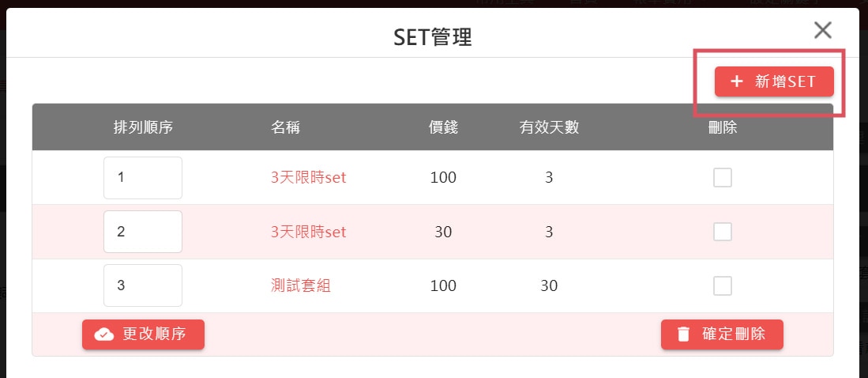Screen dimensions: 868x378
Task: Click the 確定刪除 button text
Action: pos(734,335)
